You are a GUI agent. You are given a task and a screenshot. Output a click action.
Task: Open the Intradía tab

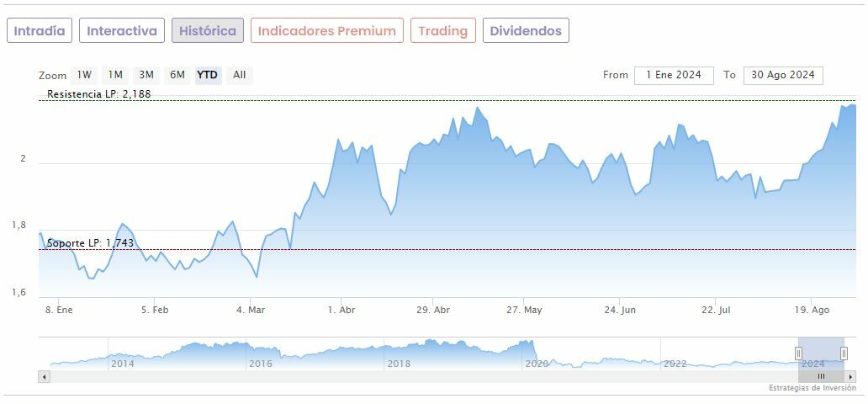[x=40, y=31]
